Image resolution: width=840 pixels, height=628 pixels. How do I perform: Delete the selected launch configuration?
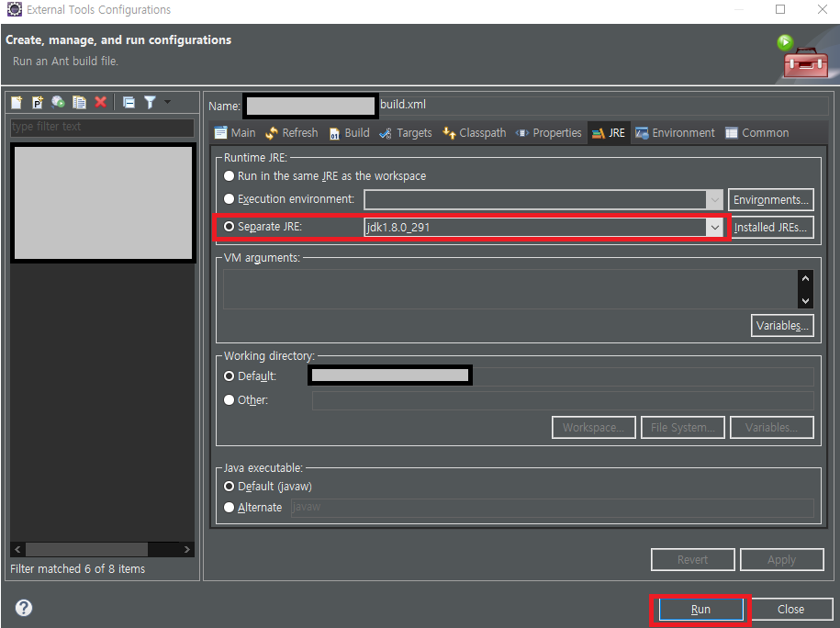98,102
